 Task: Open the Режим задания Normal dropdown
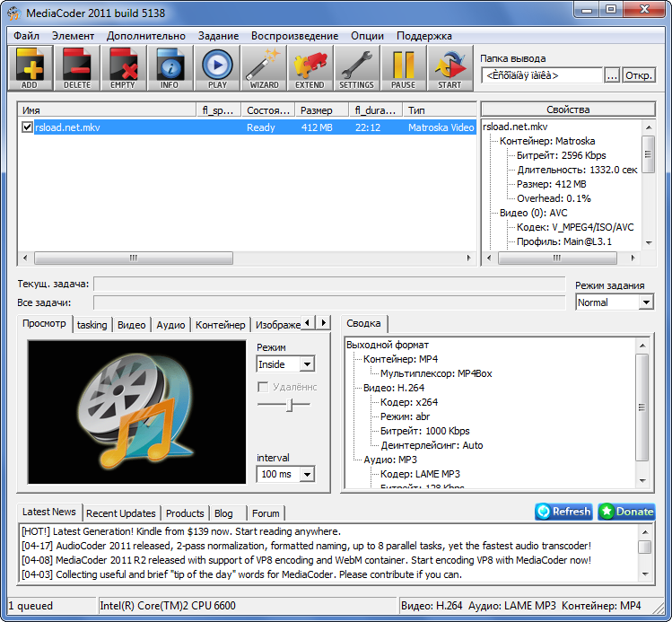(645, 302)
